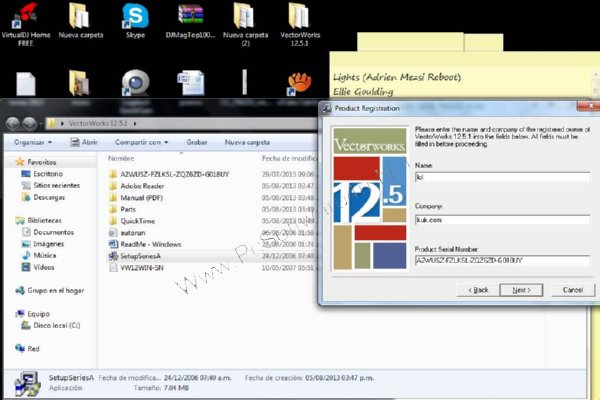Select the autorun file

(x=127, y=233)
